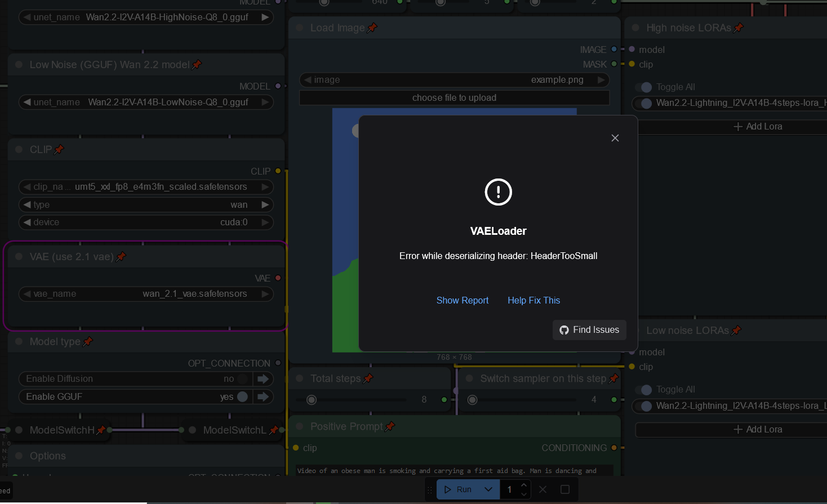This screenshot has width=827, height=504.
Task: Collapse the CLIP node dot
Action: pos(19,149)
